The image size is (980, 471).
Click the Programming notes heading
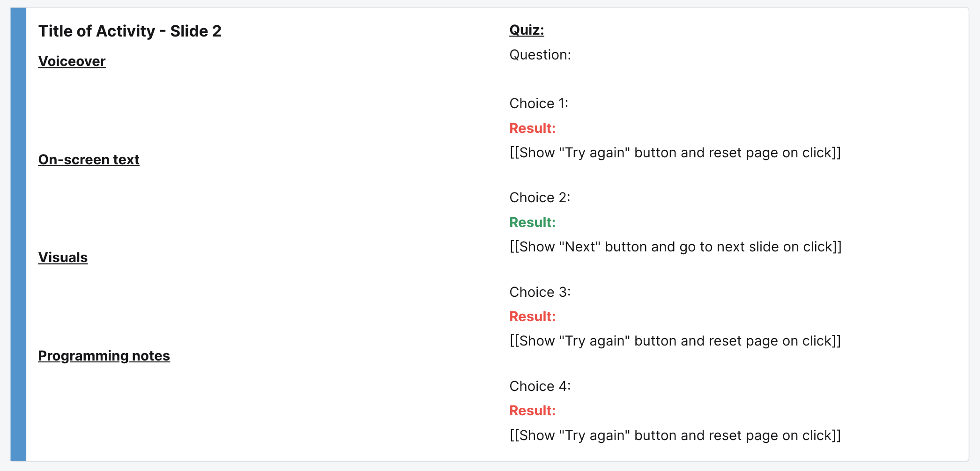click(x=104, y=356)
